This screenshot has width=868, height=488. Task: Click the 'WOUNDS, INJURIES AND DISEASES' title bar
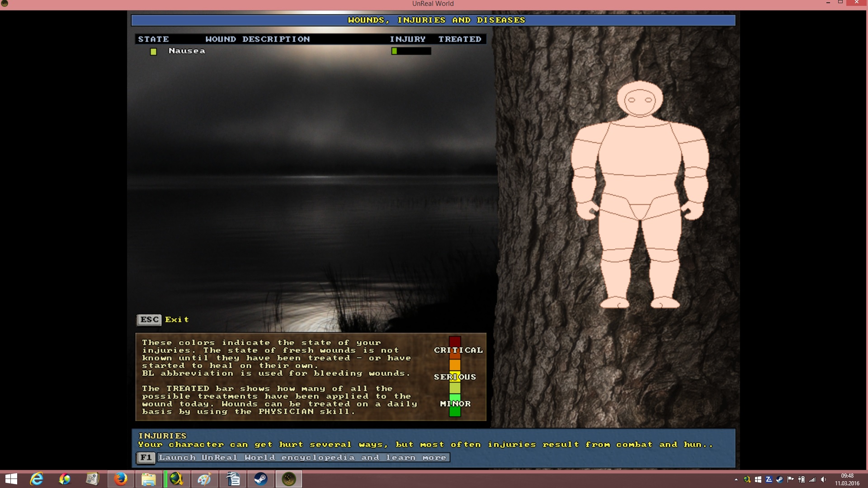pyautogui.click(x=433, y=20)
